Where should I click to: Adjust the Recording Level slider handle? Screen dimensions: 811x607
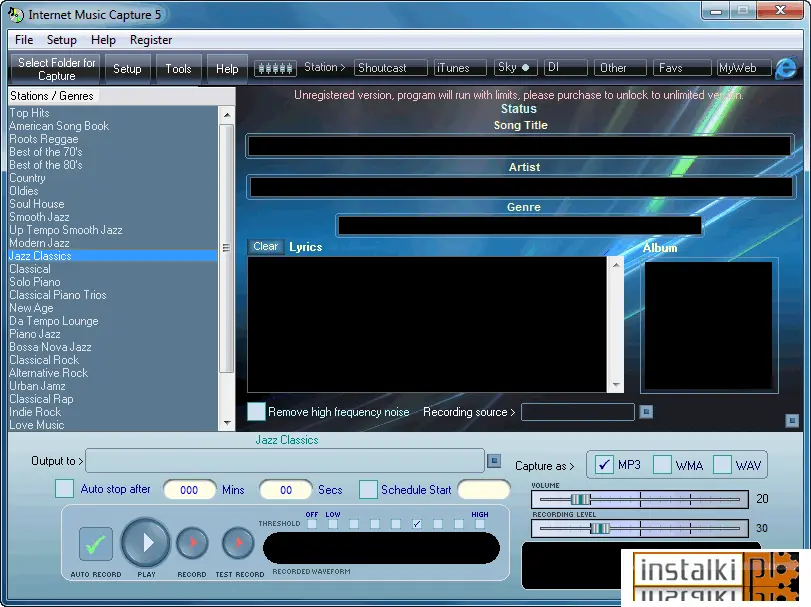click(600, 528)
